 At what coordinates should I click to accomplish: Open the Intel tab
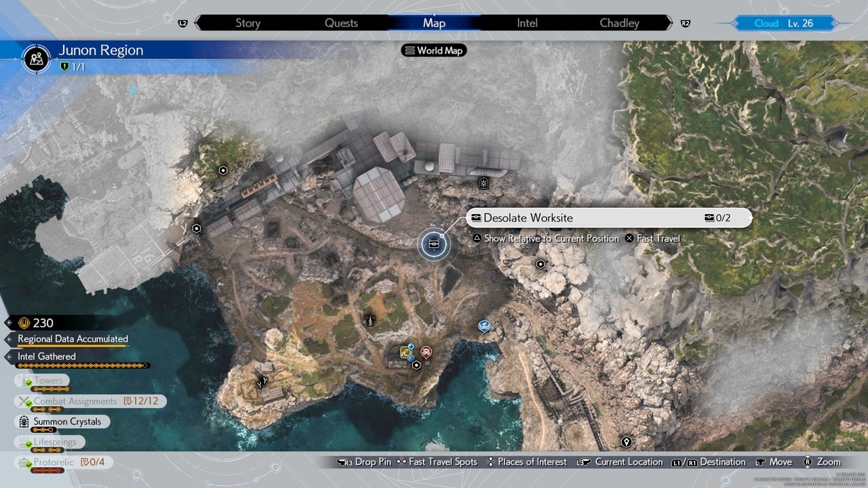[x=527, y=23]
